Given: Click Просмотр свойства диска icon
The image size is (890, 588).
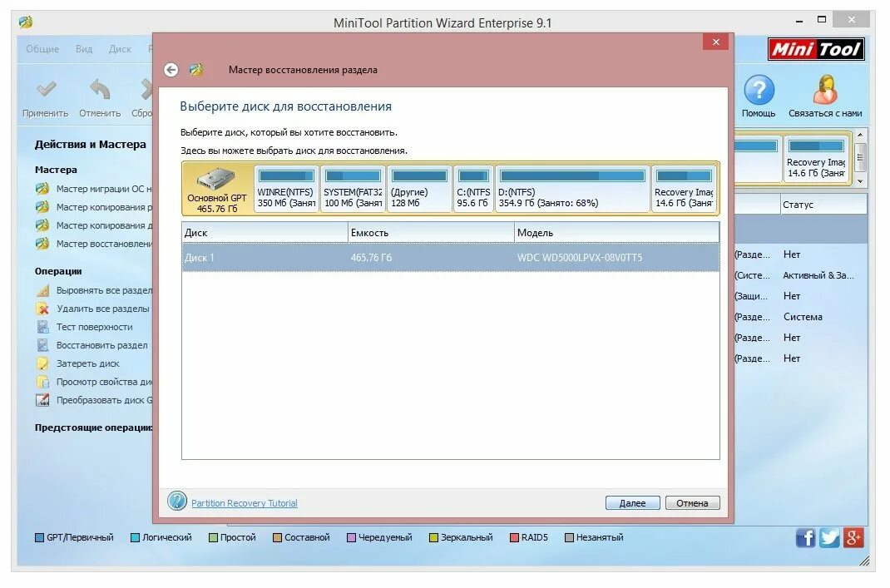Looking at the screenshot, I should pos(42,382).
